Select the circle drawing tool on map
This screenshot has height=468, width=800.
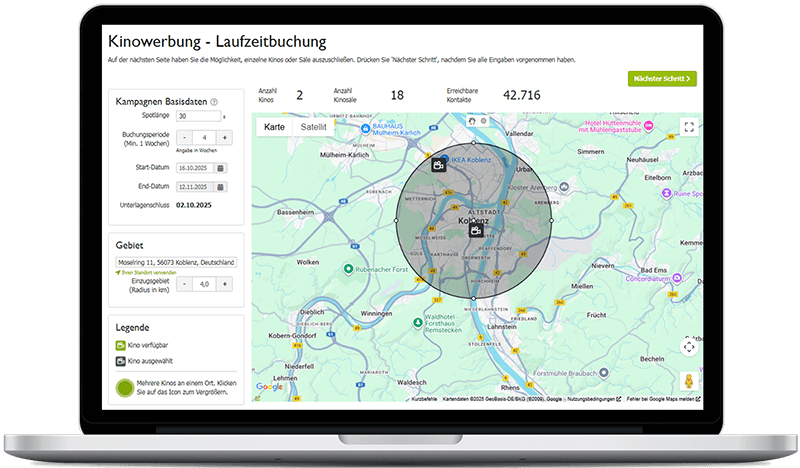[x=484, y=121]
